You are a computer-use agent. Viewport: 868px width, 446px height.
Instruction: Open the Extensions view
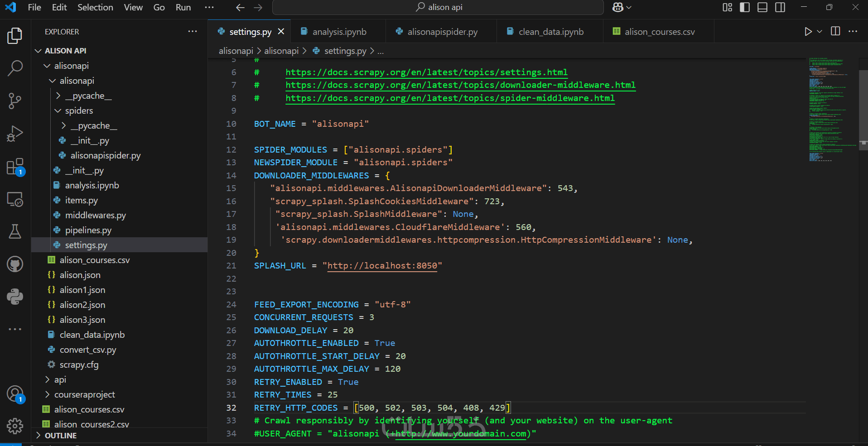[x=15, y=167]
